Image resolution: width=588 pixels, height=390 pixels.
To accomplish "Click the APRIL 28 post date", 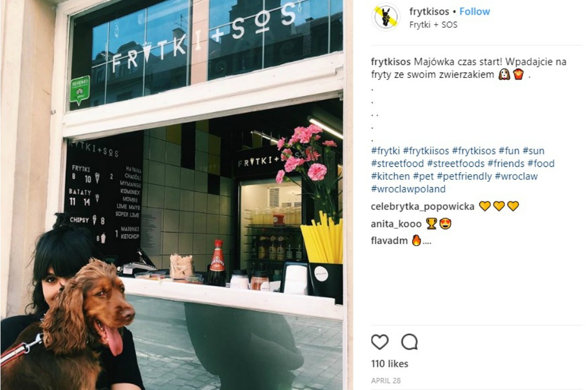I will click(386, 381).
